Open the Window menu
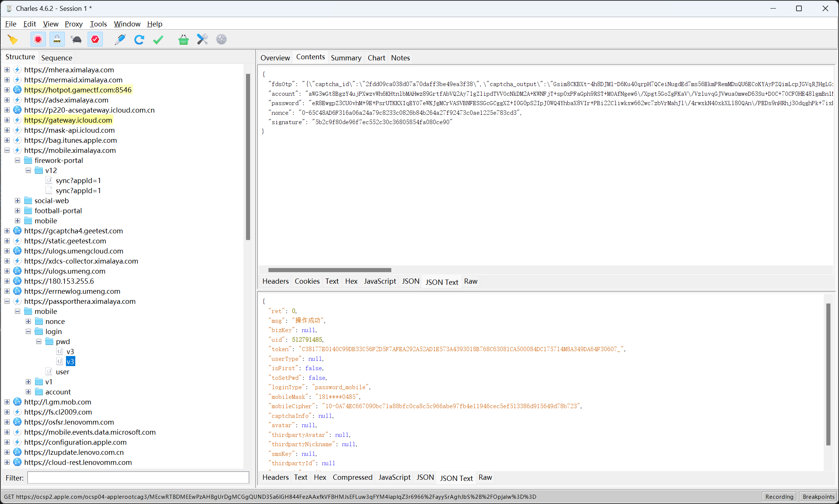Viewport: 839px width, 504px height. (x=127, y=24)
